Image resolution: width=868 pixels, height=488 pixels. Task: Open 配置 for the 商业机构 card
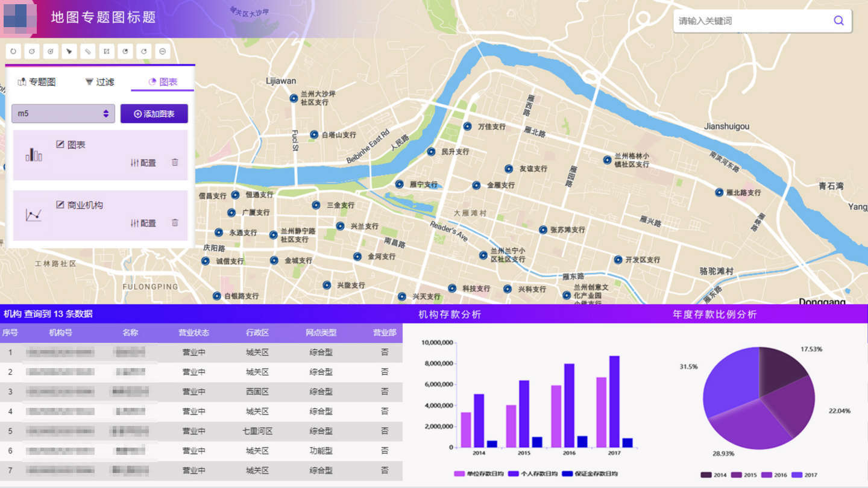pos(143,223)
